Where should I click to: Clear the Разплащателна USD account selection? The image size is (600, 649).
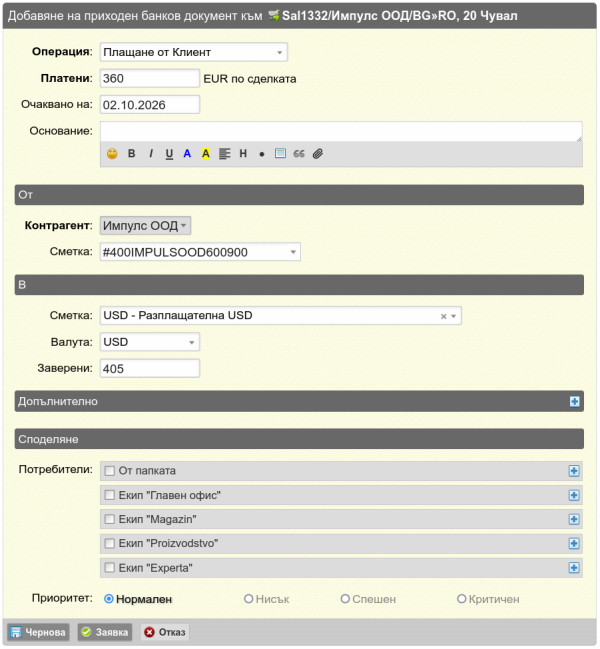pos(443,316)
